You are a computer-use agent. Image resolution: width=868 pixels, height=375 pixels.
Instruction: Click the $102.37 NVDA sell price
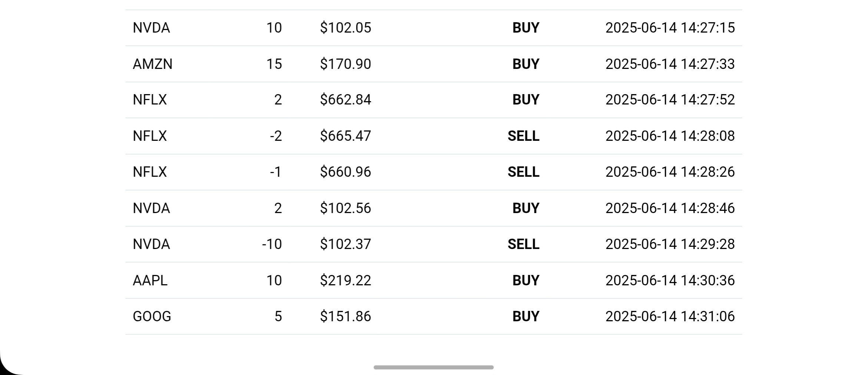click(x=345, y=244)
